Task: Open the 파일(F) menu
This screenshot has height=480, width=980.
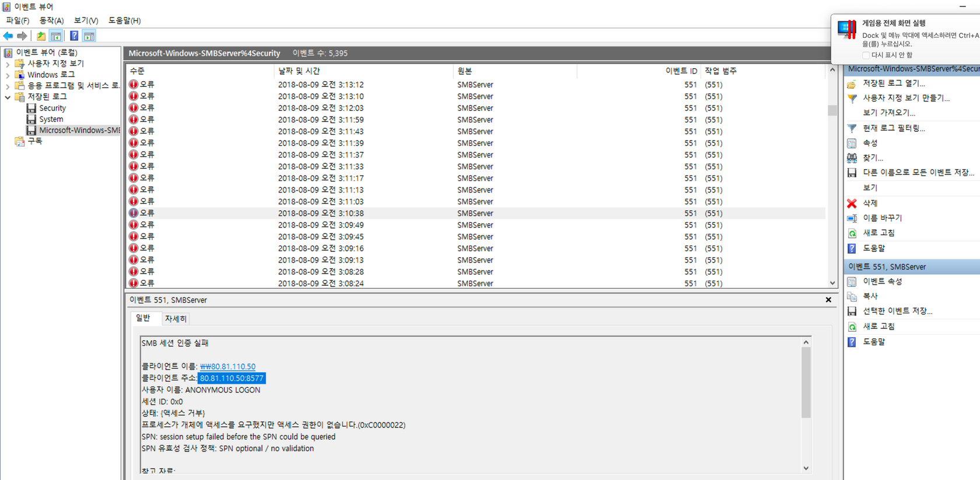Action: pos(17,20)
